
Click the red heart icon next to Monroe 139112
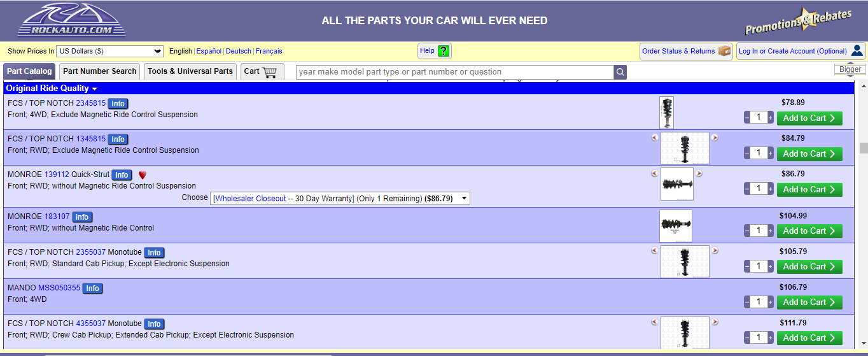tap(143, 175)
